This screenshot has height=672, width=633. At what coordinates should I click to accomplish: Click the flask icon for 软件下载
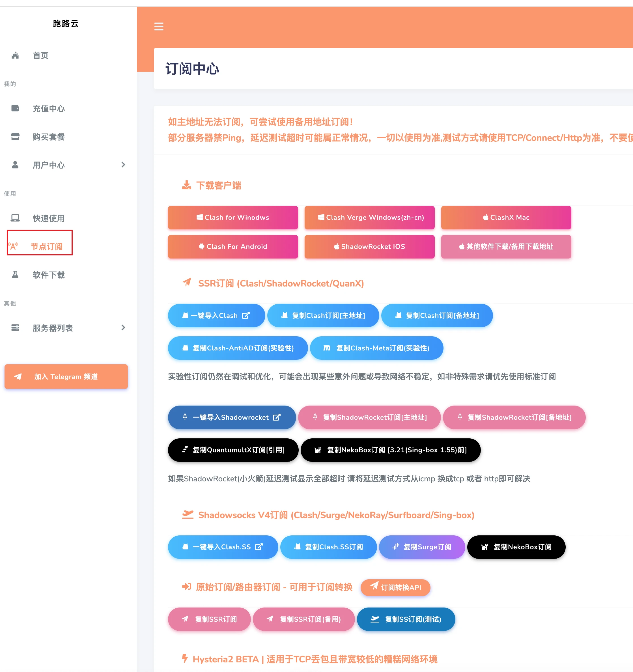pyautogui.click(x=15, y=274)
